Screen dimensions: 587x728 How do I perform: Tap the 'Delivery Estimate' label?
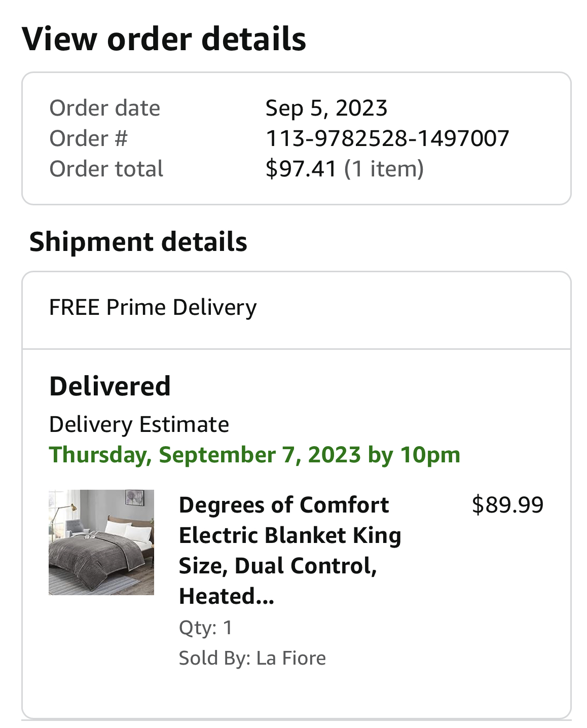139,424
